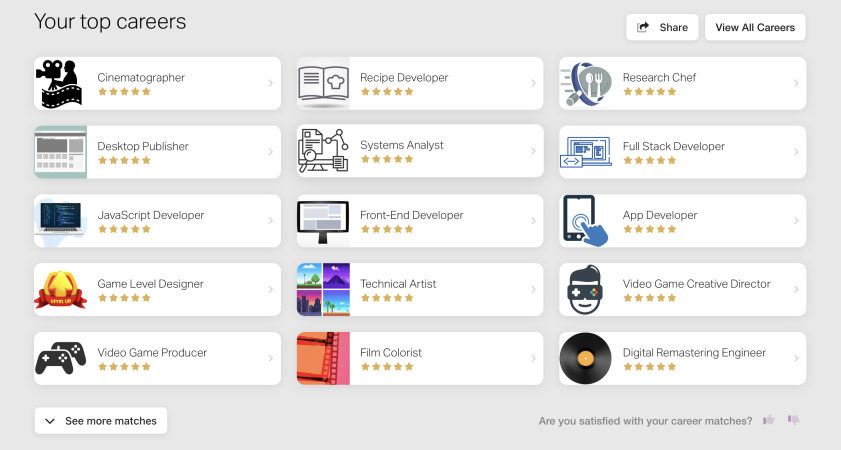Click the Front-End Developer star rating

pos(386,229)
